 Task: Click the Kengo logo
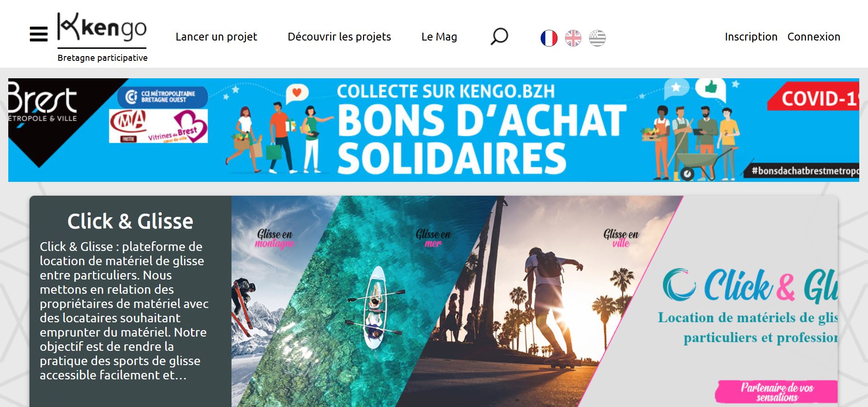pyautogui.click(x=102, y=37)
